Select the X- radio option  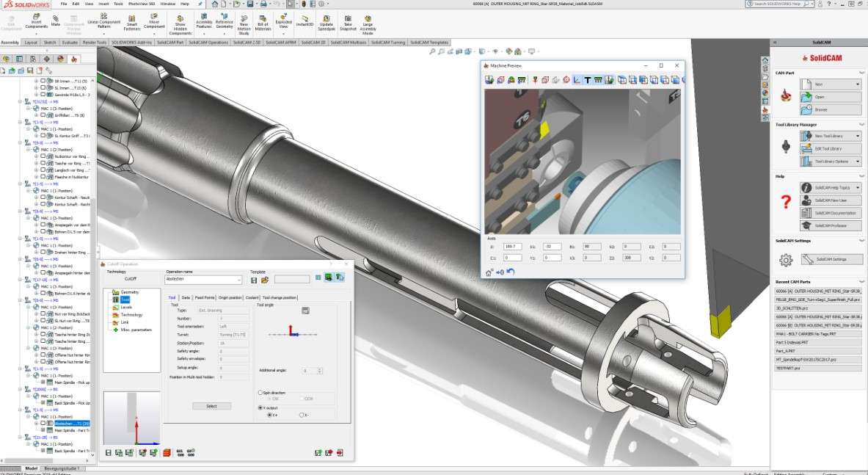(x=302, y=415)
